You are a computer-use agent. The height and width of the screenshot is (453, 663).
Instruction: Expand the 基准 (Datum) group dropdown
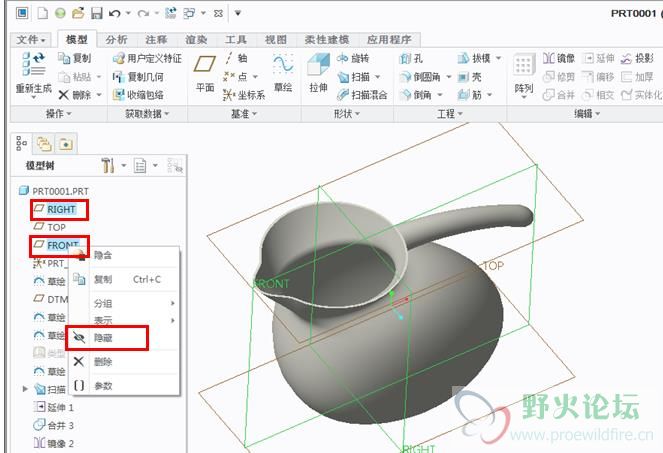coord(244,114)
